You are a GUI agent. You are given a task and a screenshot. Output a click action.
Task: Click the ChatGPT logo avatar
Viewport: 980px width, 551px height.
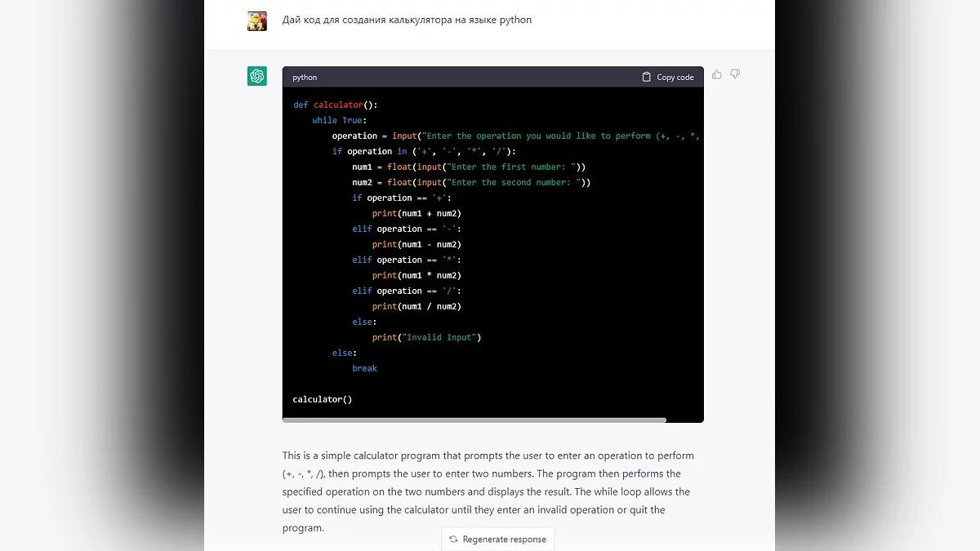257,76
